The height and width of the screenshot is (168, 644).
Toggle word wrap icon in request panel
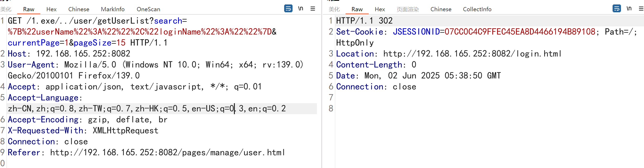288,9
